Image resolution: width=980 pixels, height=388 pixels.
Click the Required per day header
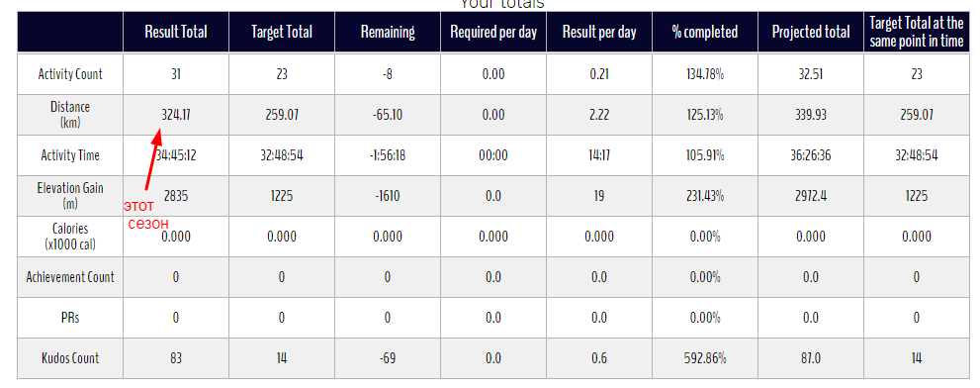point(493,32)
